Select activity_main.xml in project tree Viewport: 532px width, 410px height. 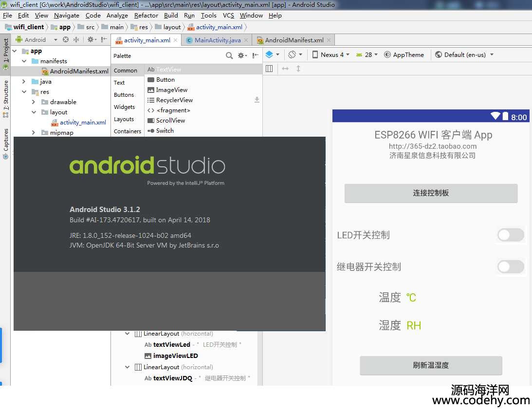pyautogui.click(x=79, y=123)
